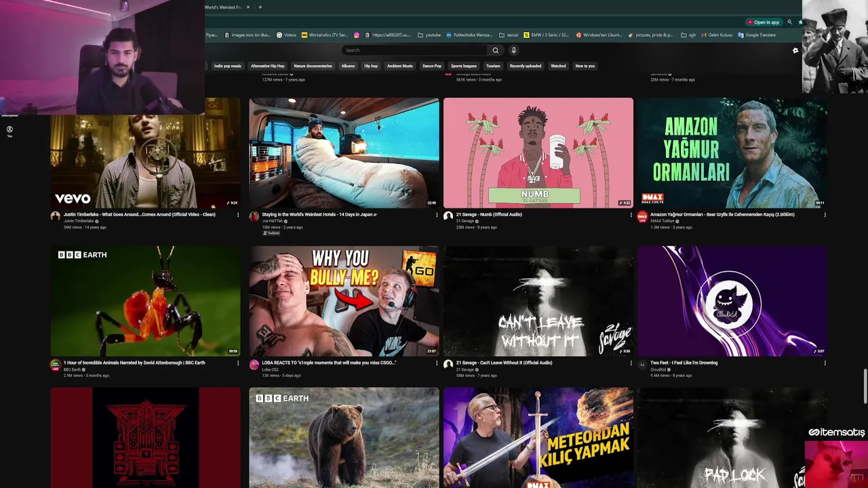Click 21 Savage avatar beside Can't Leave Without It

(x=448, y=365)
